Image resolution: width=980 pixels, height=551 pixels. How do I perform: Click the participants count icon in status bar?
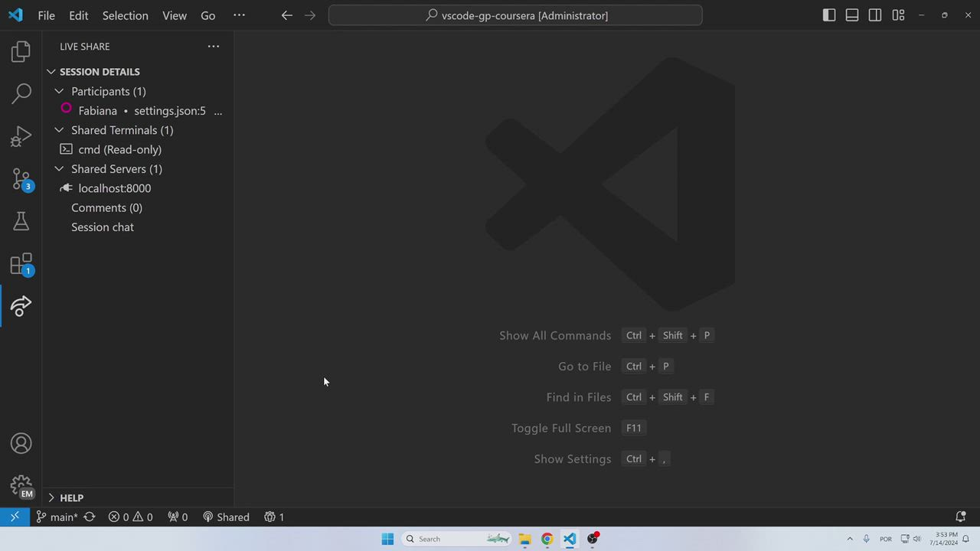(x=274, y=517)
